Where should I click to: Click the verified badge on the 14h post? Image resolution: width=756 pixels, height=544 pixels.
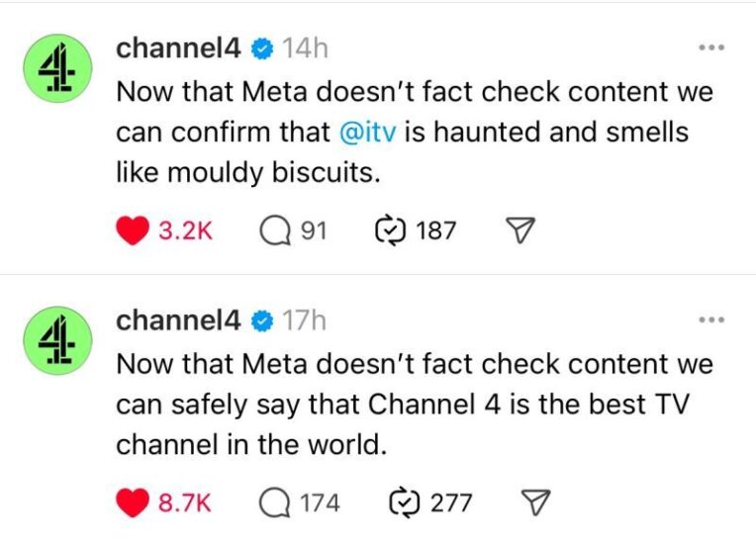[x=262, y=47]
